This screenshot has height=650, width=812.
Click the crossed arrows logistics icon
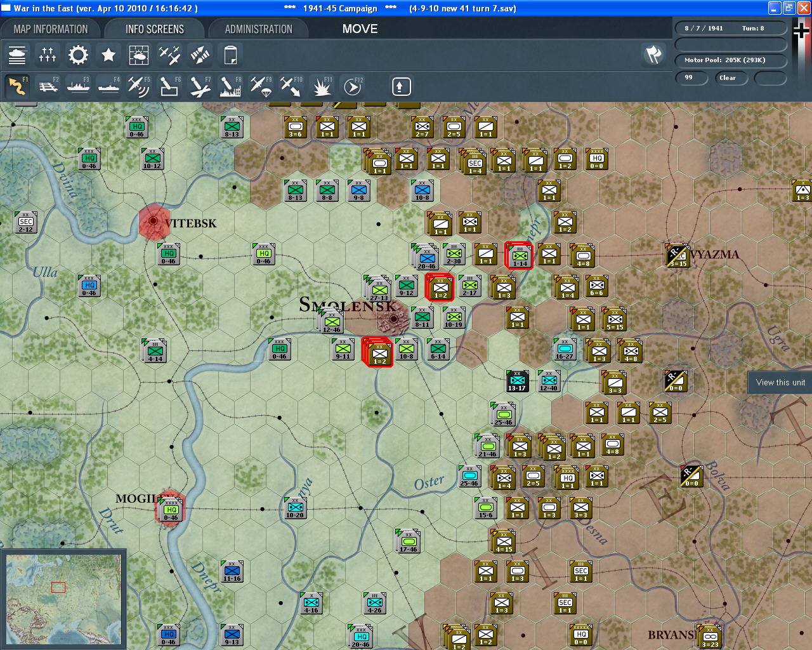tap(200, 55)
